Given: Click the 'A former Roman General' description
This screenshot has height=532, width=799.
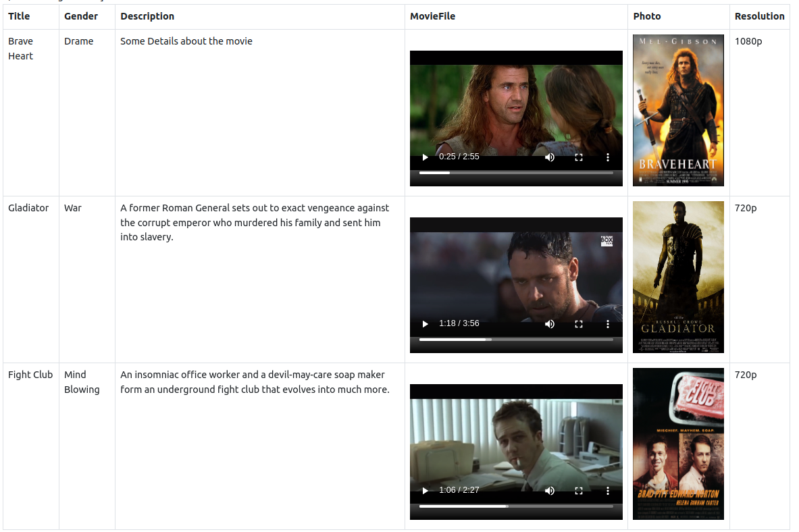Looking at the screenshot, I should (x=255, y=222).
